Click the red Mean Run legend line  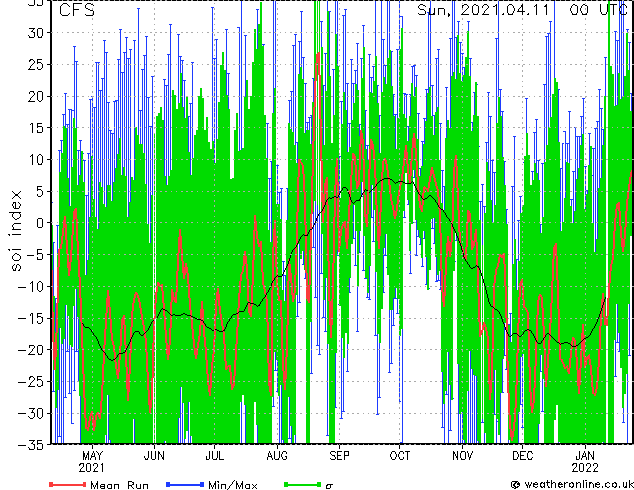68,484
